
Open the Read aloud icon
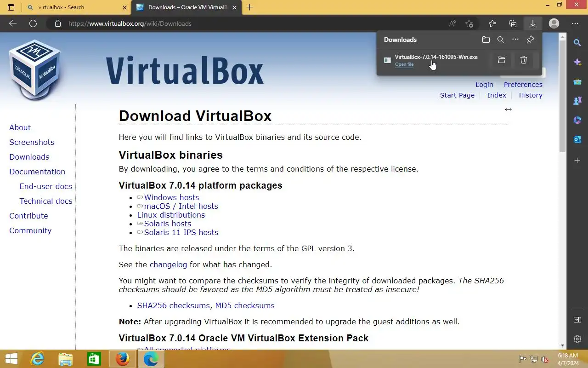452,23
